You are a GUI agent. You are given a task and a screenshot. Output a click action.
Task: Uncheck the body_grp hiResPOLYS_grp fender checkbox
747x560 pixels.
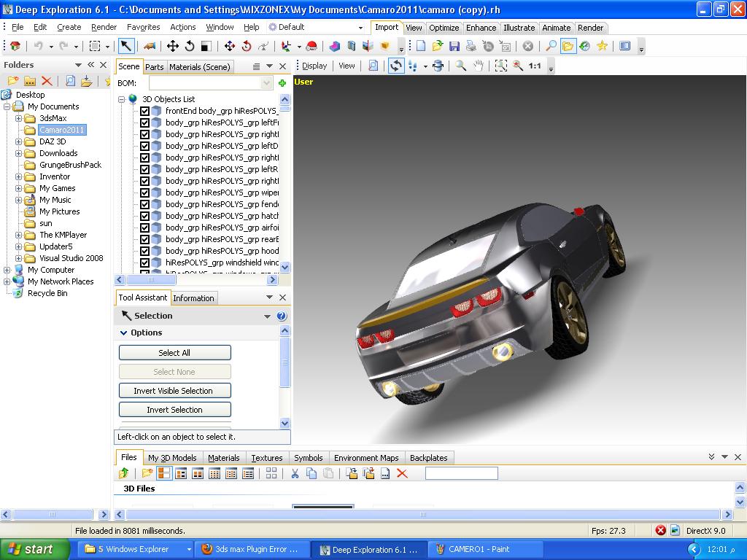145,204
